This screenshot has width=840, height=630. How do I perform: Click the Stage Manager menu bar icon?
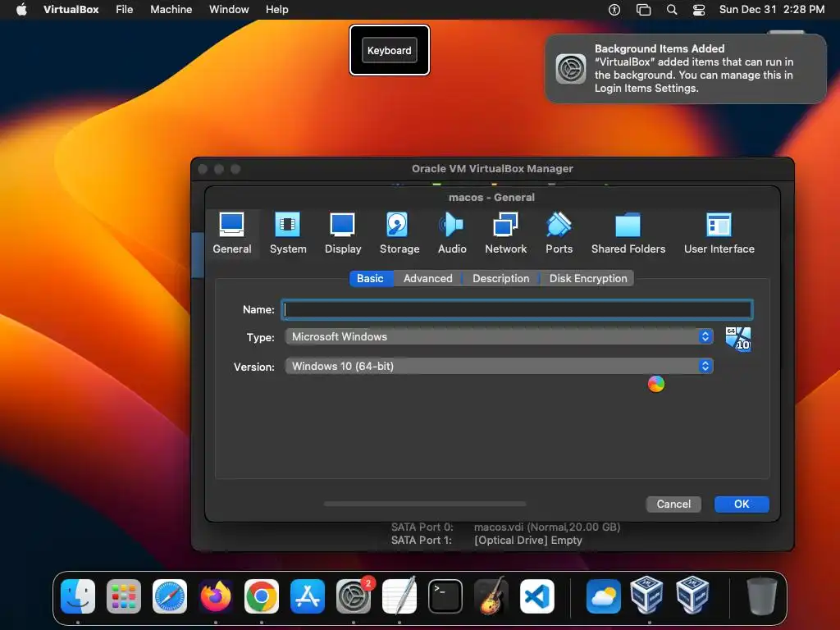[x=643, y=10]
